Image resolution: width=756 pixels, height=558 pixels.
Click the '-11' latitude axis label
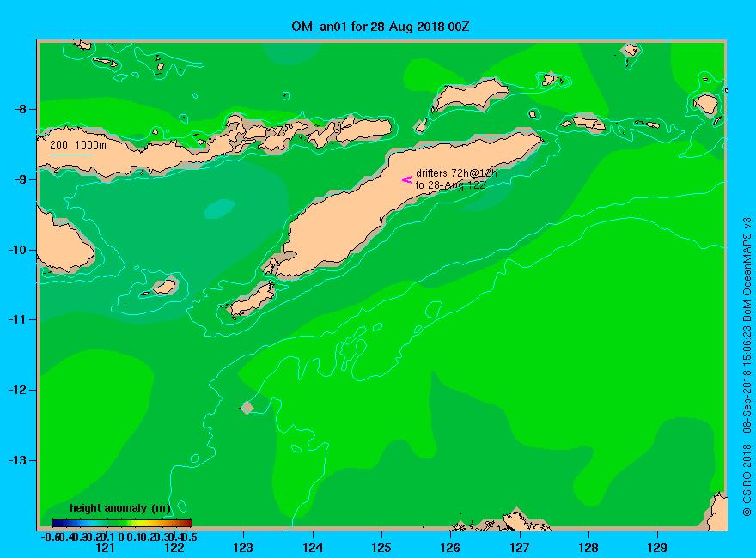click(17, 319)
